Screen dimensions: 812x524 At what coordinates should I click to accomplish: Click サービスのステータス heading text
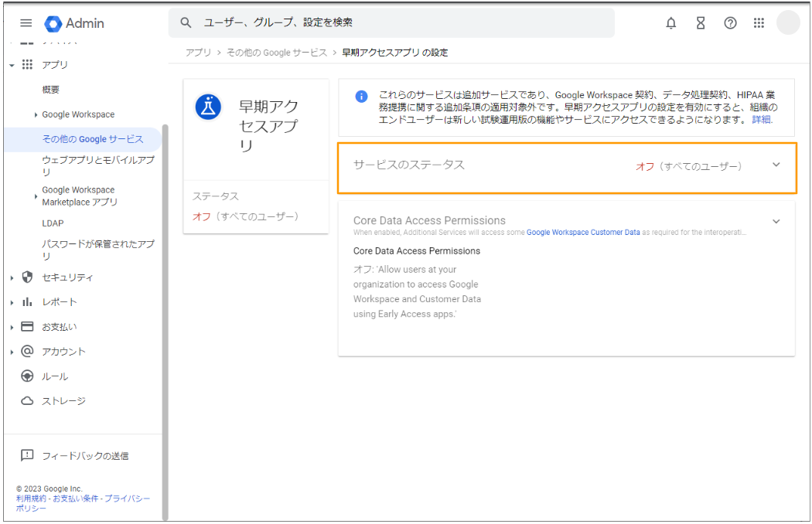pos(409,165)
